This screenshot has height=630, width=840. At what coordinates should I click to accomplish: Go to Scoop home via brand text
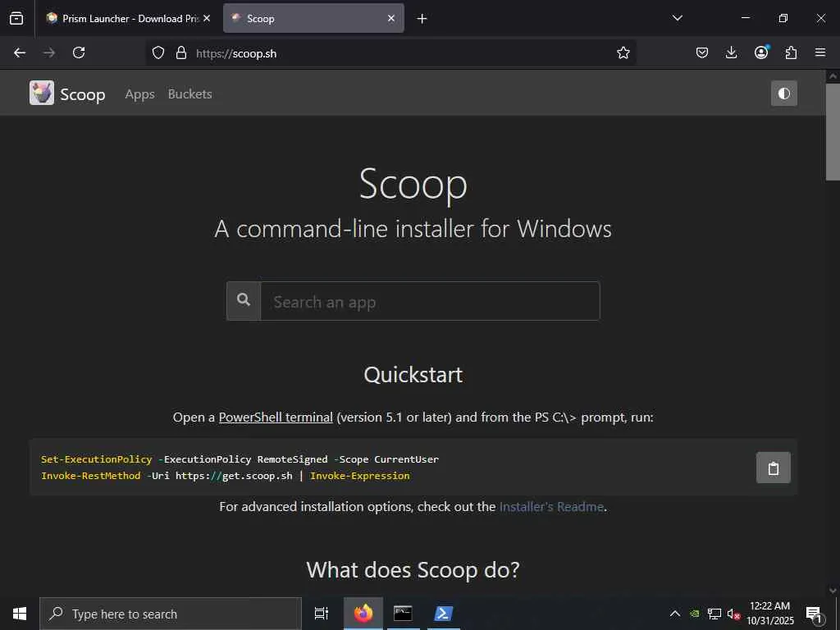[83, 94]
